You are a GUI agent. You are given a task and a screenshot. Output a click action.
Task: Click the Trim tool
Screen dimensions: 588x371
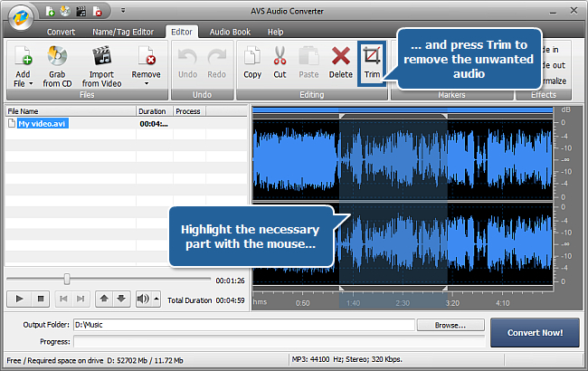(x=372, y=63)
